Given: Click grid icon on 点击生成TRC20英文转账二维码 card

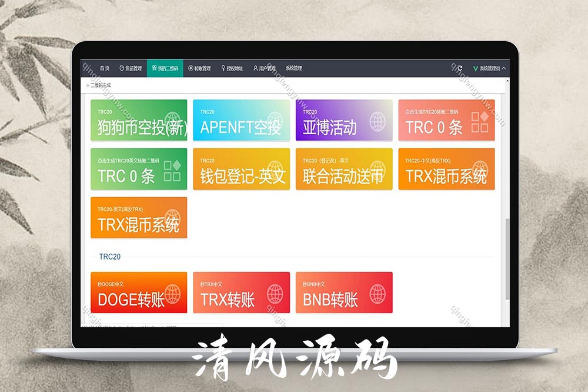Looking at the screenshot, I should pos(172,171).
